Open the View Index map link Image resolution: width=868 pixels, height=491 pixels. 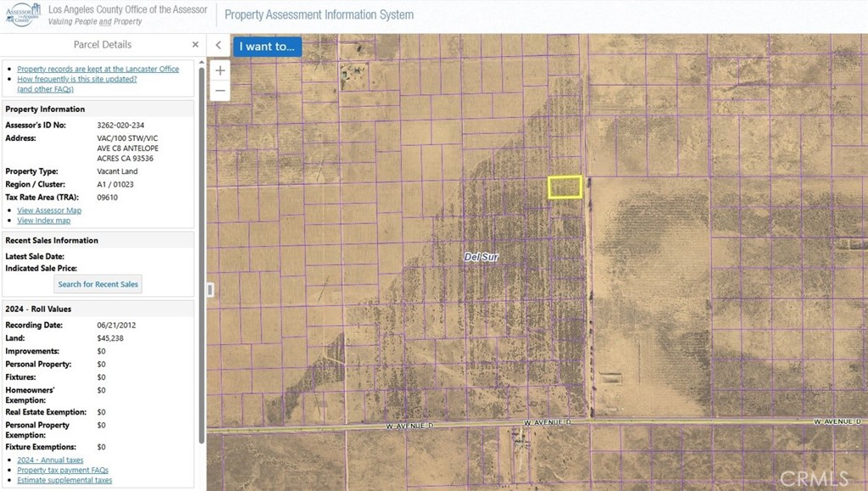[43, 220]
